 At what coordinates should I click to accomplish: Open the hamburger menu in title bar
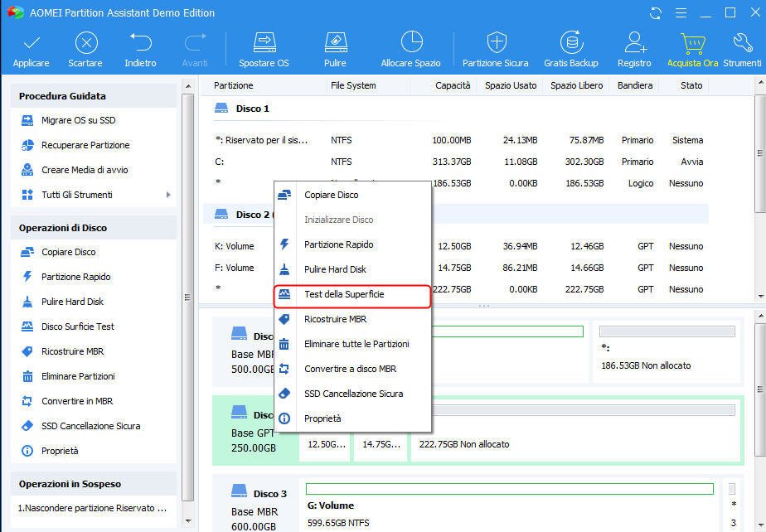(681, 13)
